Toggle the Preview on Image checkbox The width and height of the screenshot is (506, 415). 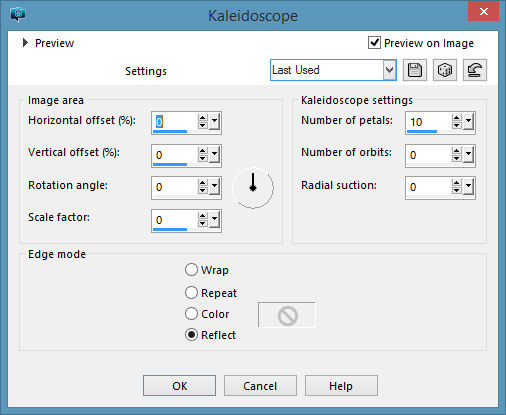pyautogui.click(x=374, y=43)
